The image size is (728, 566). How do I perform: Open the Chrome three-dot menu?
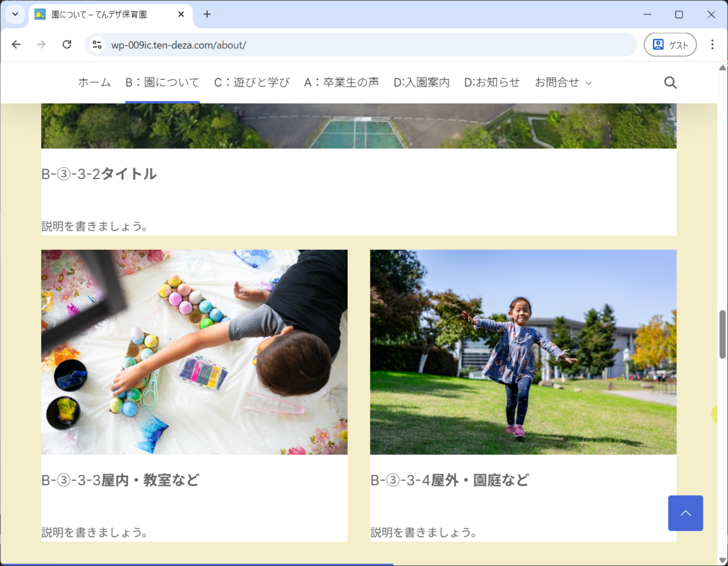[x=712, y=44]
